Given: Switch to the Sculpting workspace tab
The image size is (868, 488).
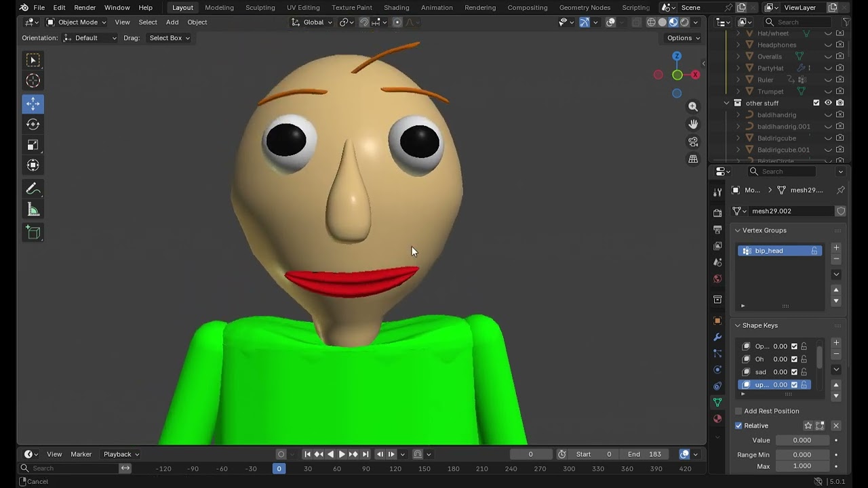Looking at the screenshot, I should click(260, 7).
